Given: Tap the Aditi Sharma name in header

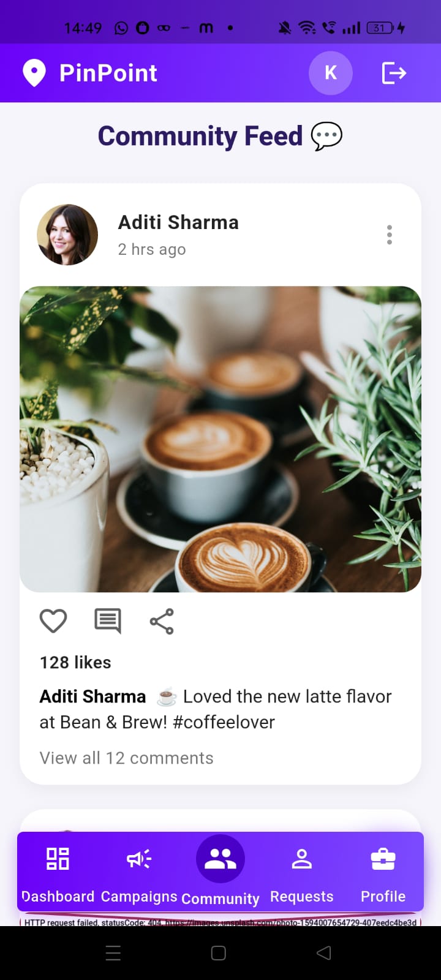Looking at the screenshot, I should click(x=178, y=222).
